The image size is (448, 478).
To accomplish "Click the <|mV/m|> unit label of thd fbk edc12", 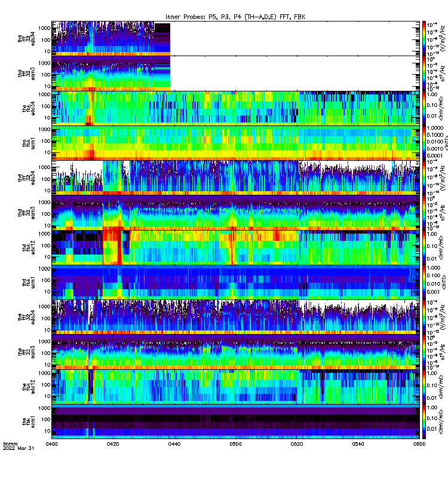I will (442, 247).
